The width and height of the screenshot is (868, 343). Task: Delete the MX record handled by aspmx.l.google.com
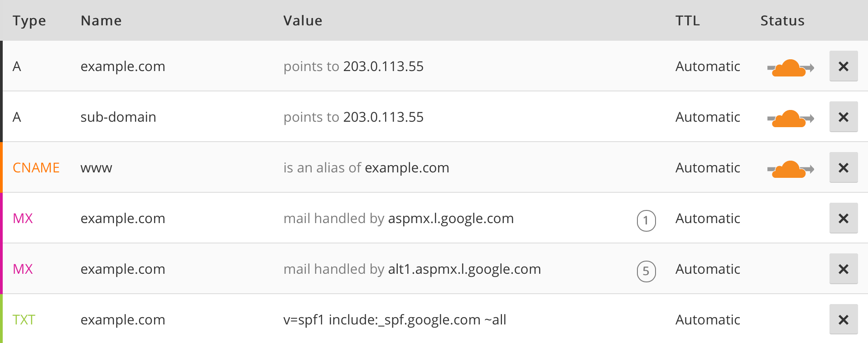843,218
